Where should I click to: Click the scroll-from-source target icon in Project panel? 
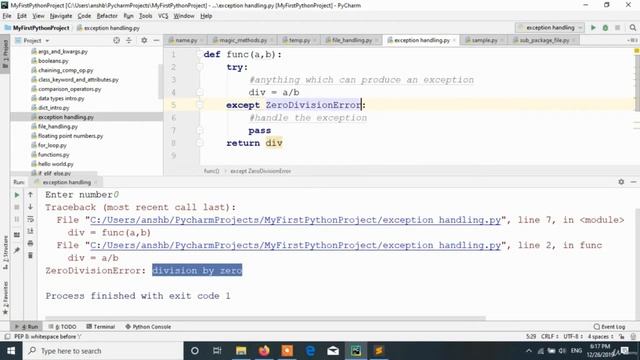tap(116, 40)
